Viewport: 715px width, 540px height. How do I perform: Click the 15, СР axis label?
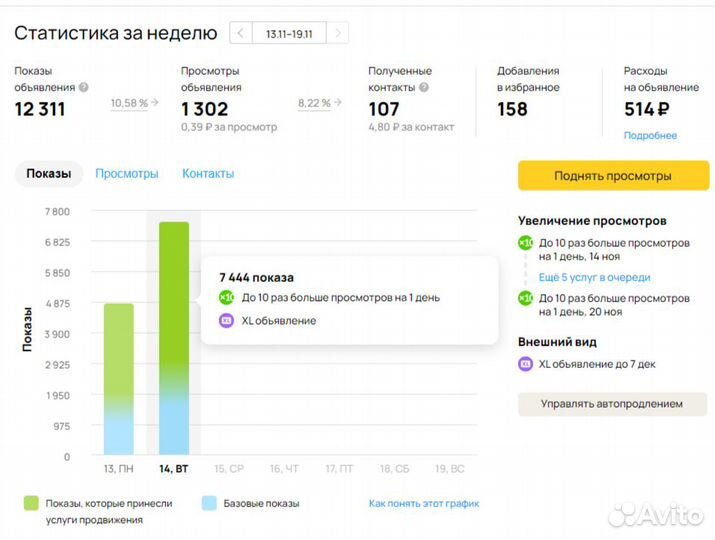229,469
